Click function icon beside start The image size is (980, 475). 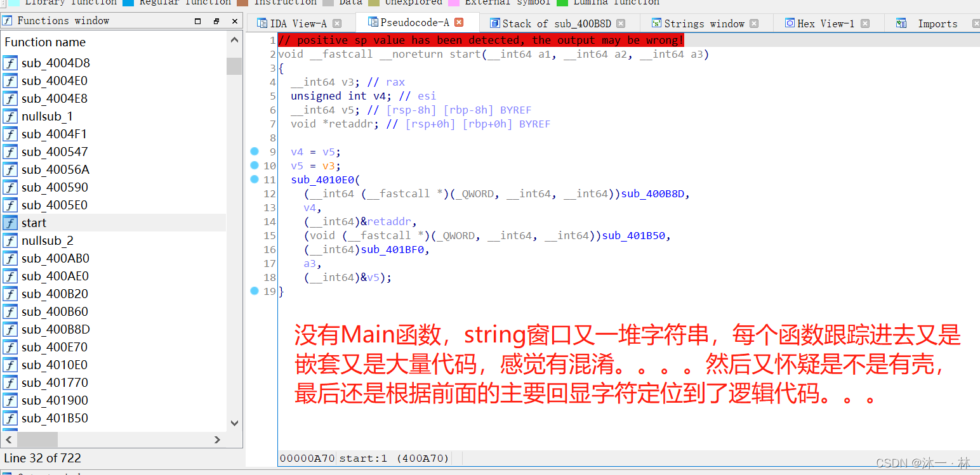10,223
